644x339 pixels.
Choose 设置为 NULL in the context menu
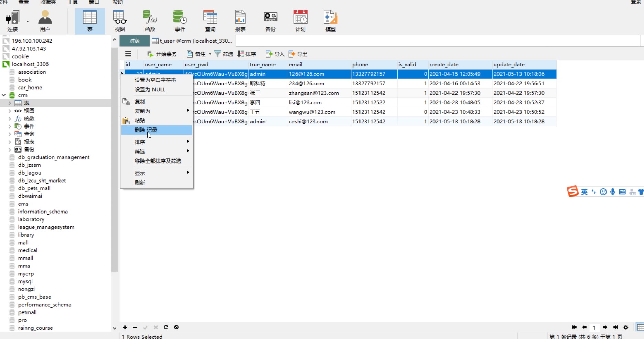click(x=157, y=89)
